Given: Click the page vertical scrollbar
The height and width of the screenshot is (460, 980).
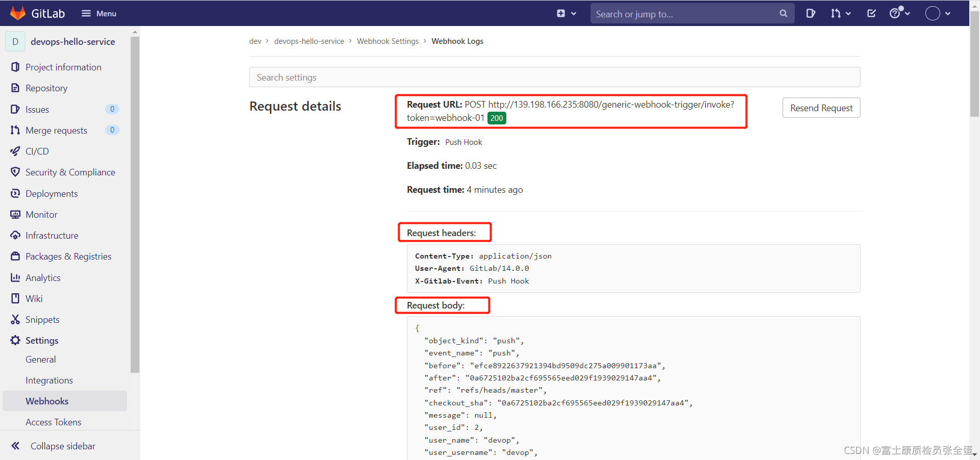Looking at the screenshot, I should [974, 64].
